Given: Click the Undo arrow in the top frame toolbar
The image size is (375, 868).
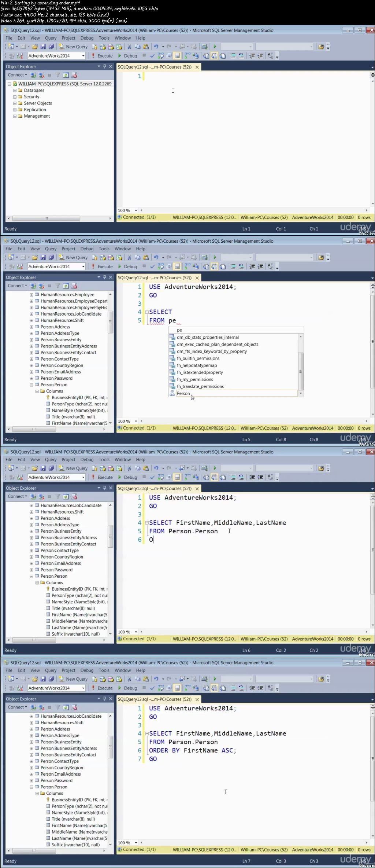Looking at the screenshot, I should coord(156,47).
